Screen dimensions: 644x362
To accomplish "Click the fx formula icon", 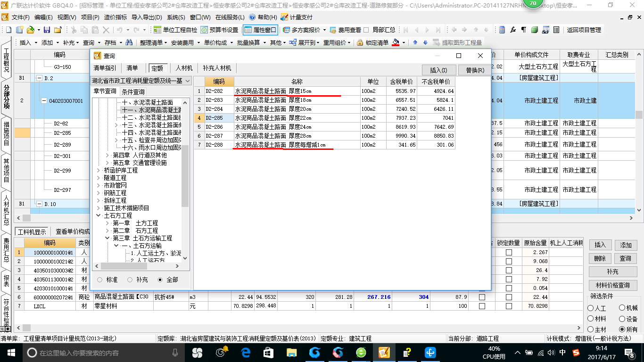I will [x=513, y=30].
